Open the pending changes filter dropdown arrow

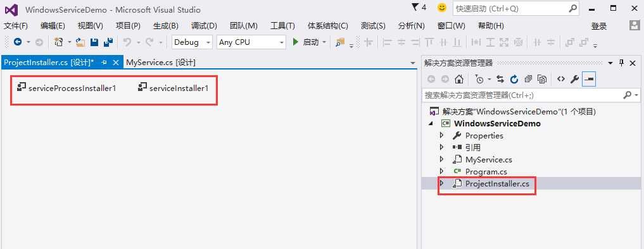(489, 79)
